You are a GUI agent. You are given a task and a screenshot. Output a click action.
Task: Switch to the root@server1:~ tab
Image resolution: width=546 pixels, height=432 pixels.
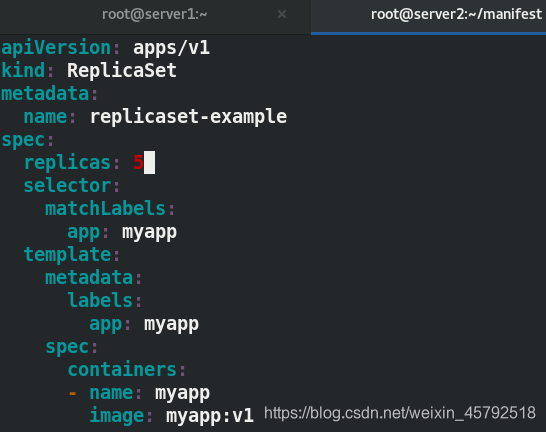155,14
